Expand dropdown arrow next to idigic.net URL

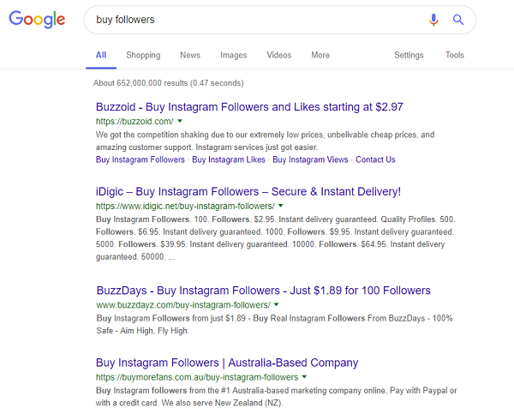[x=281, y=206]
